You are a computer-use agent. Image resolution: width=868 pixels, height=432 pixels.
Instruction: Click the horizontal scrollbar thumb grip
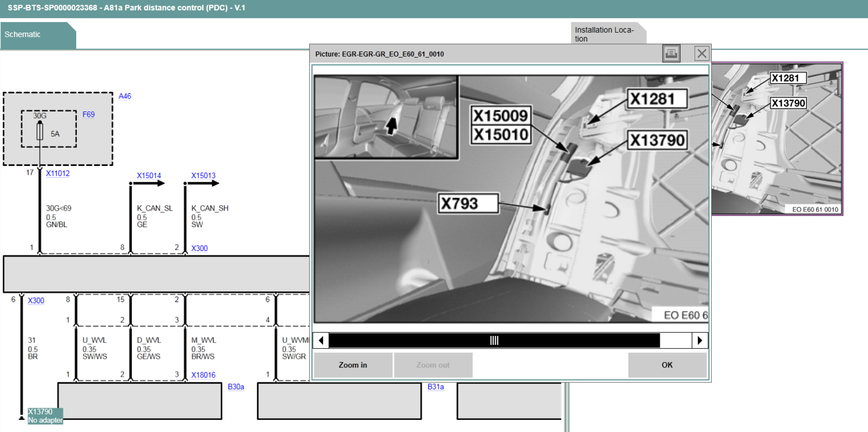click(x=494, y=340)
